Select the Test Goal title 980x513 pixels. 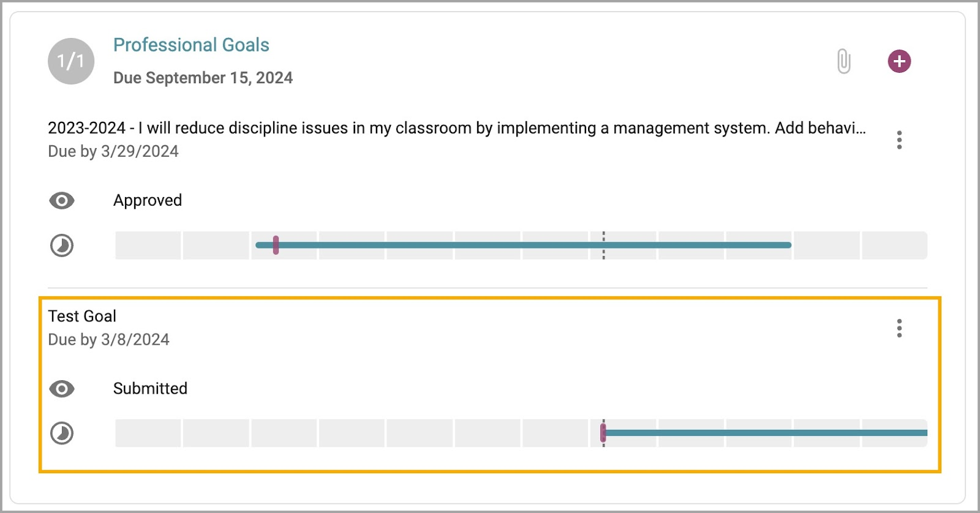[x=82, y=316]
